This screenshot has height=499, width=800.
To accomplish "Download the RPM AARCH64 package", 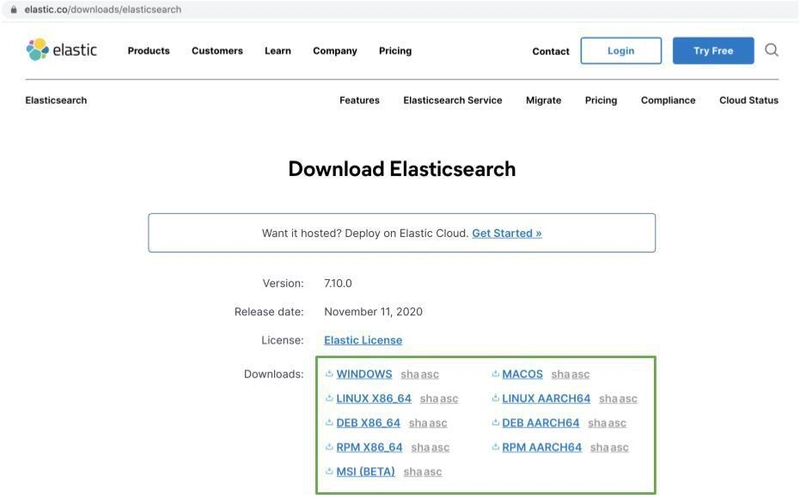I will pos(541,447).
